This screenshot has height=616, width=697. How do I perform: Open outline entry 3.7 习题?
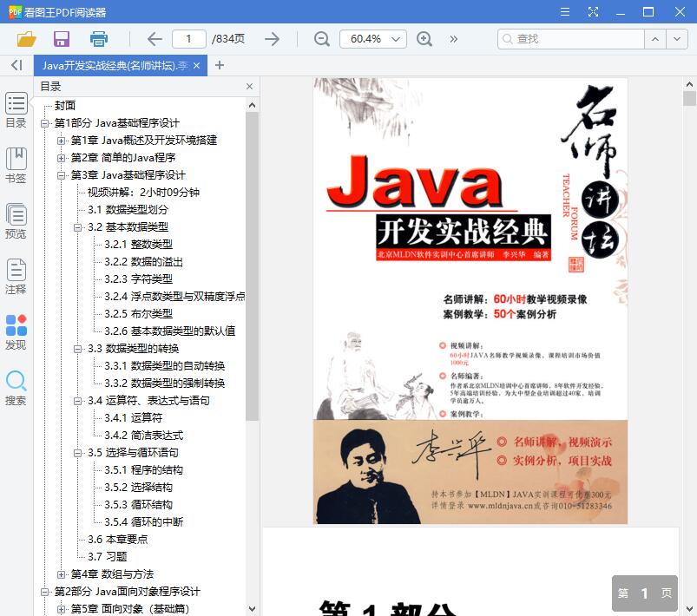coord(107,556)
